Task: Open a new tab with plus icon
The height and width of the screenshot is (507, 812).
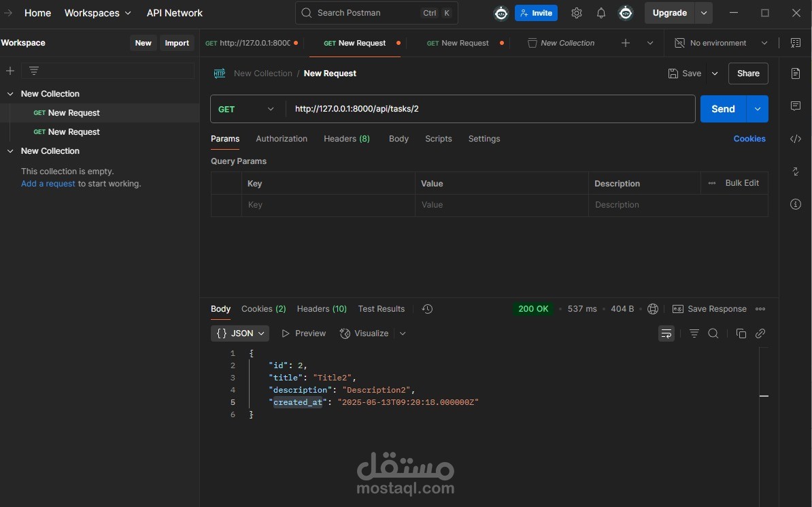Action: [626, 43]
